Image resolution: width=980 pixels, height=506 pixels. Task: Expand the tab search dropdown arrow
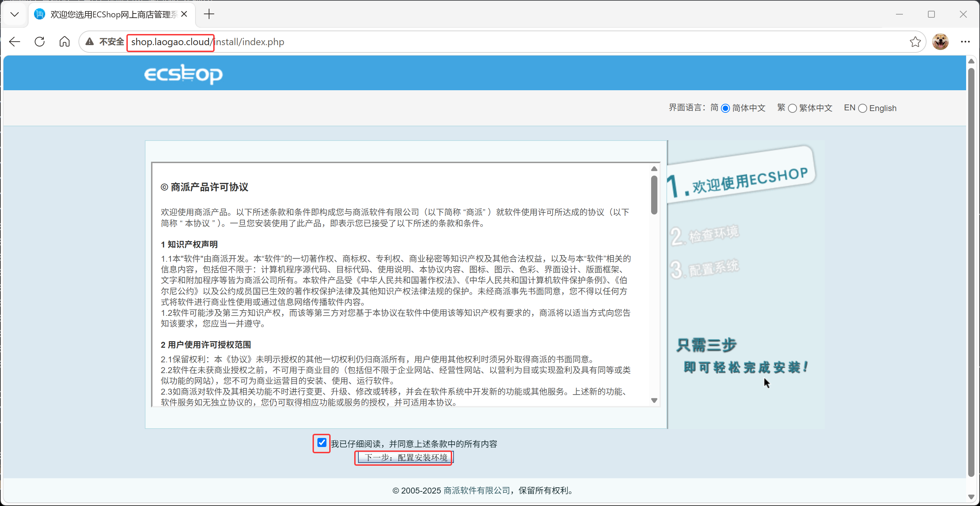15,15
